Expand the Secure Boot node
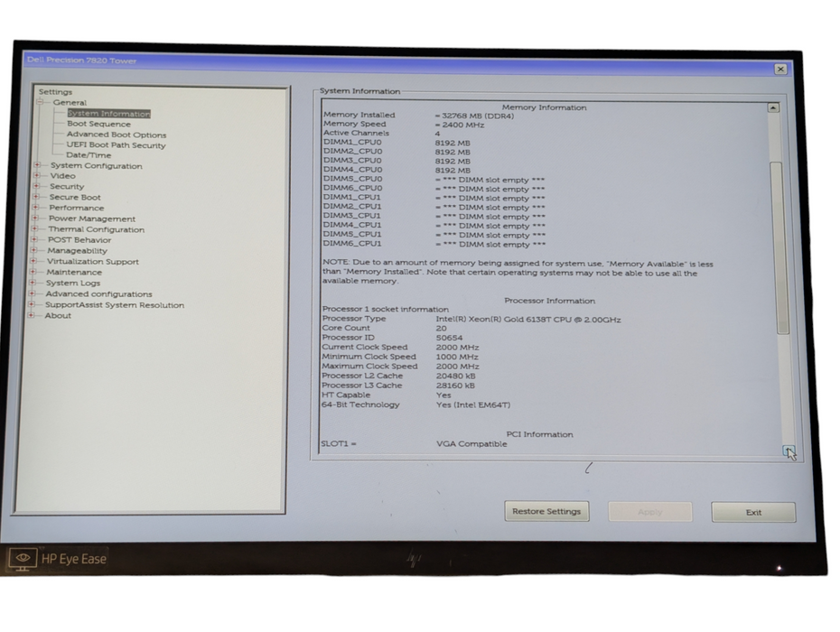This screenshot has width=840, height=632. pyautogui.click(x=36, y=197)
